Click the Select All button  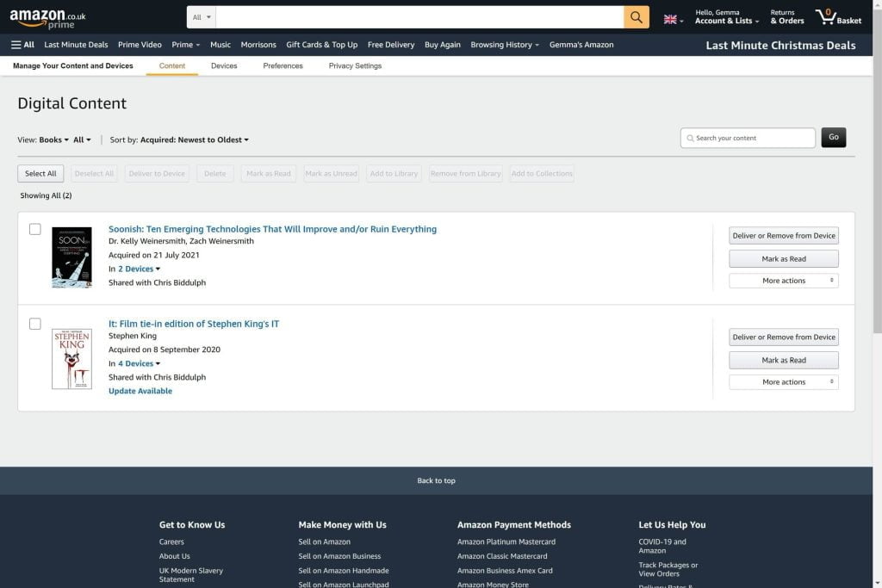(40, 173)
